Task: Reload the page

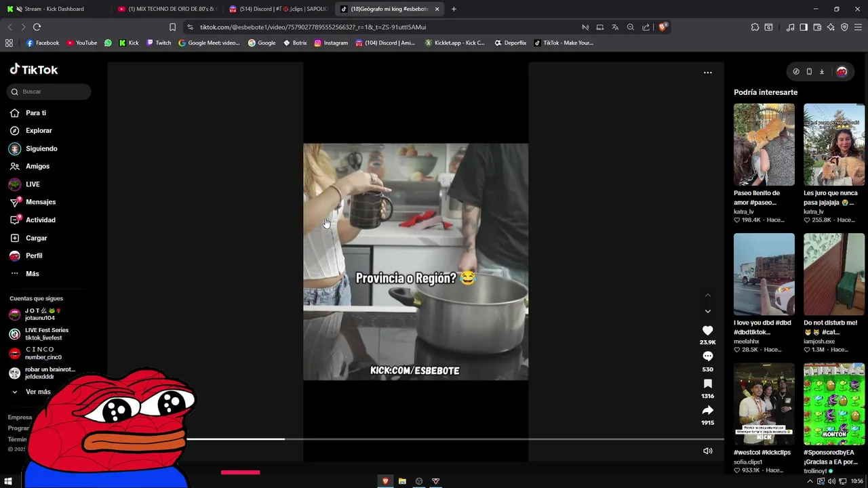Action: pyautogui.click(x=37, y=27)
